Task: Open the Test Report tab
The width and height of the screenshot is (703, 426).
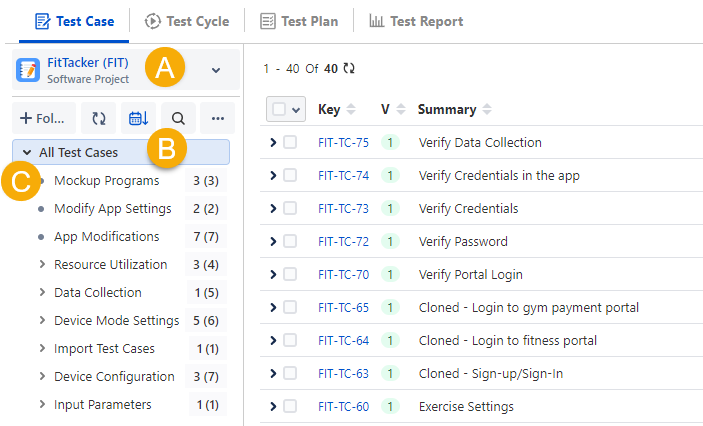Action: tap(416, 22)
